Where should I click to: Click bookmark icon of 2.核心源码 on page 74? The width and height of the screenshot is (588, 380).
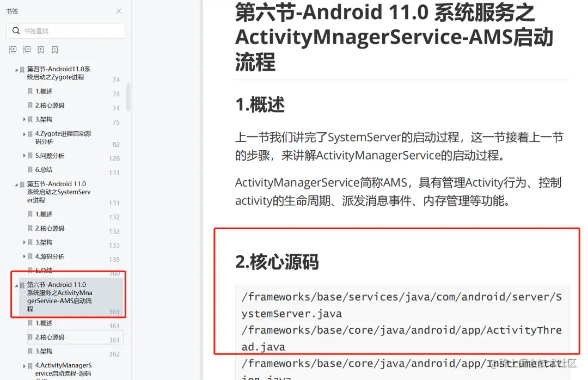[x=30, y=106]
